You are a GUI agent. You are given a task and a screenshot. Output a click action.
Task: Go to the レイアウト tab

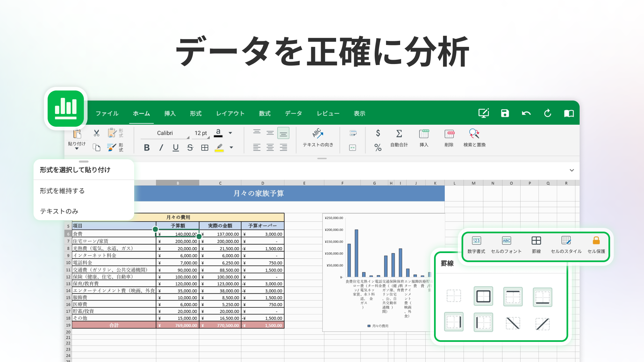coord(230,113)
